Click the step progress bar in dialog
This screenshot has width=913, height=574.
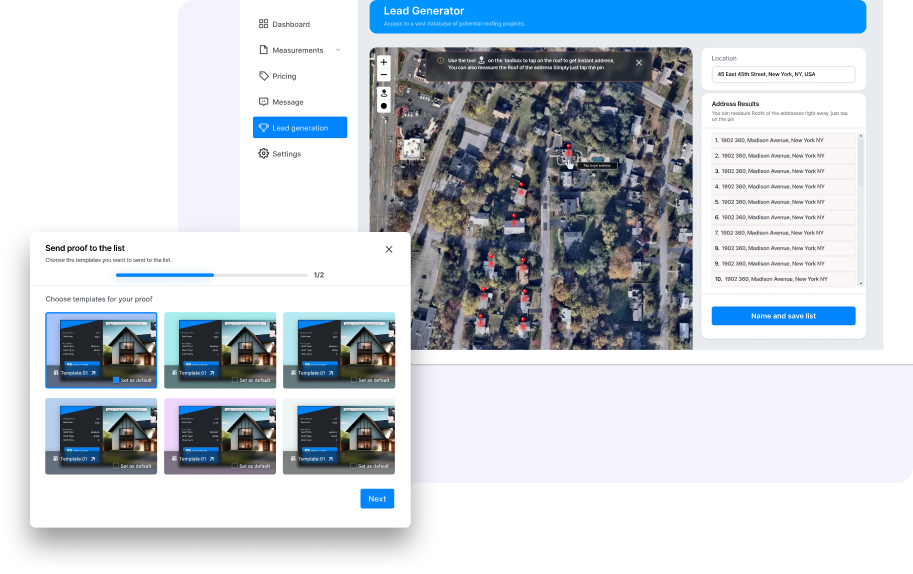[211, 275]
